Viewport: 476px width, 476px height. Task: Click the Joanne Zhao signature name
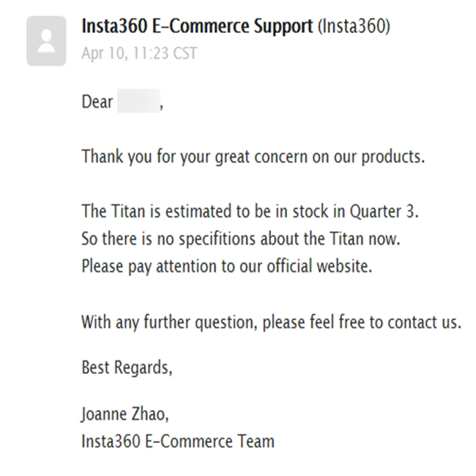(x=125, y=414)
